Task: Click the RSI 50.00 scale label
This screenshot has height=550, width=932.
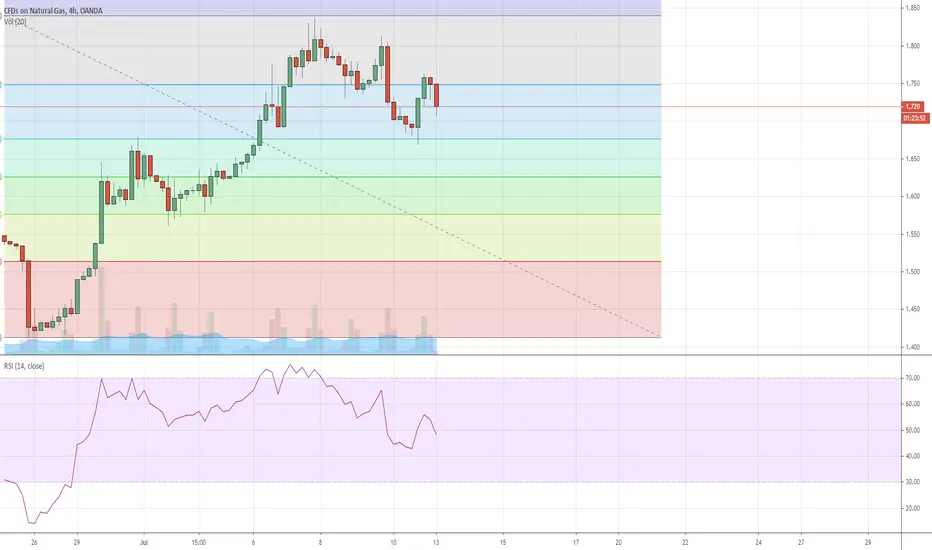Action: (x=912, y=430)
